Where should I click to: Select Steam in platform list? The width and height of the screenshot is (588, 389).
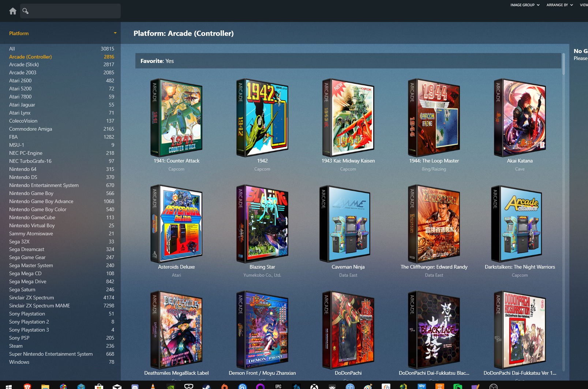[x=61, y=346]
